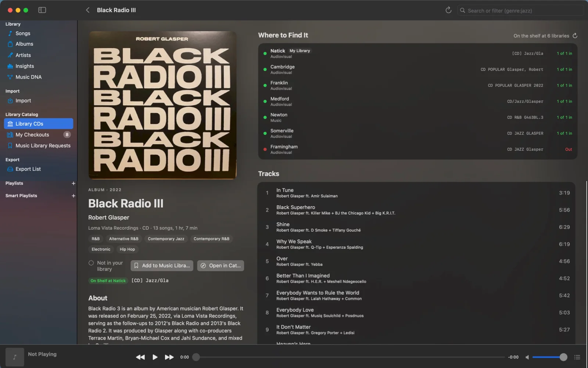The height and width of the screenshot is (368, 588).
Task: Add a new smart playlist with plus
Action: coord(73,196)
